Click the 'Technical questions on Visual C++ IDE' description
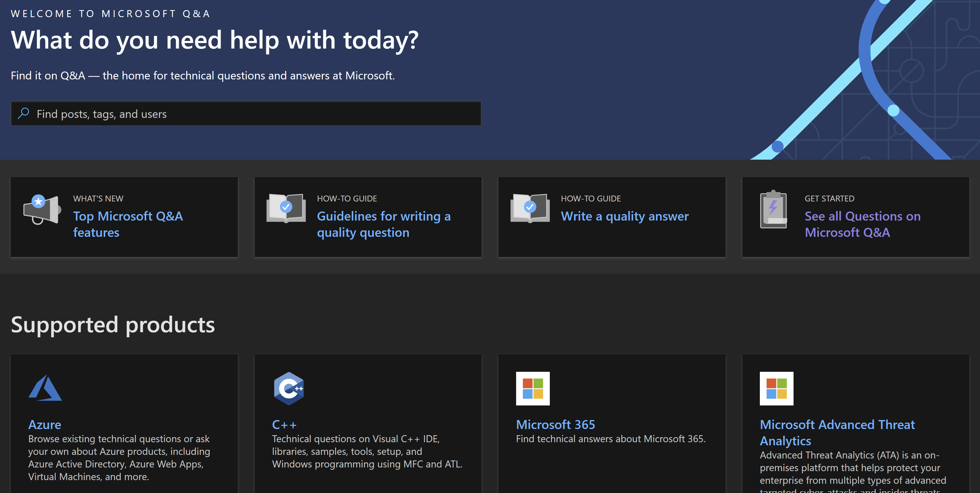This screenshot has width=980, height=493. coord(367,451)
